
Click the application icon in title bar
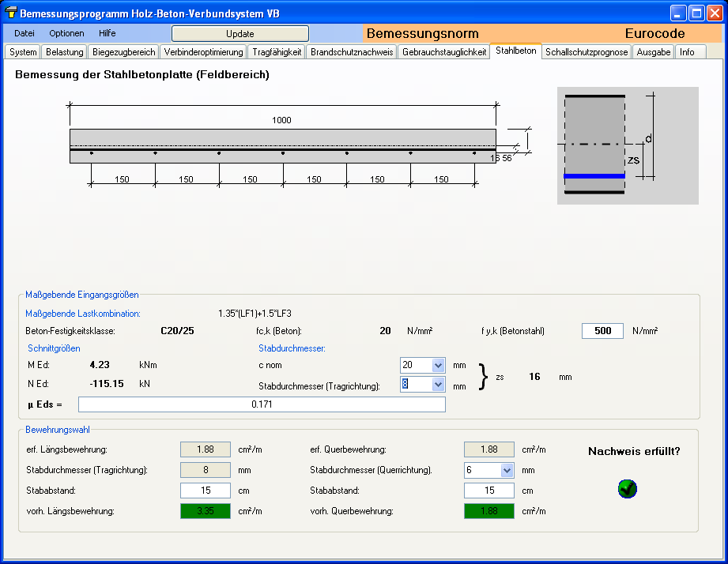click(10, 13)
